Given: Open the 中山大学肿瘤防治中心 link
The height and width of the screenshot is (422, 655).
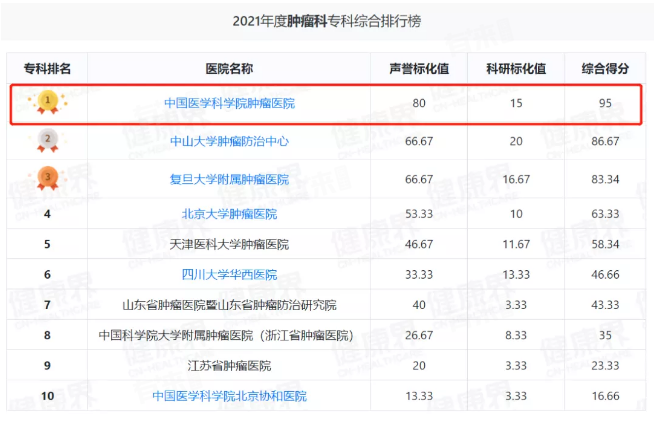Looking at the screenshot, I should coord(229,141).
